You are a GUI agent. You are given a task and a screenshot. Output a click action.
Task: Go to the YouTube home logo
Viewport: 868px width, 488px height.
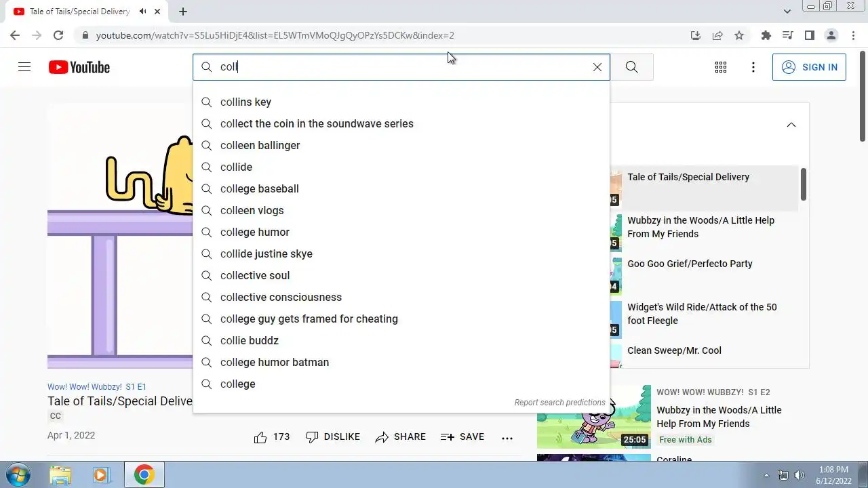[79, 67]
